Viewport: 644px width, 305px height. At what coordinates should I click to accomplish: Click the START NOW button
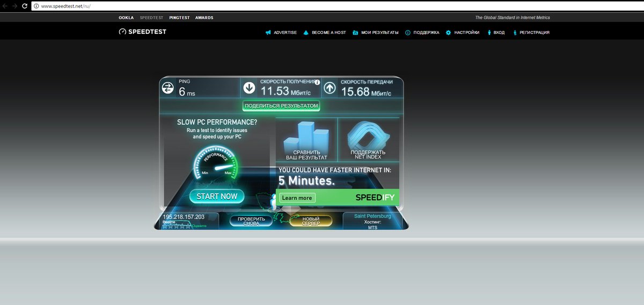(x=217, y=197)
